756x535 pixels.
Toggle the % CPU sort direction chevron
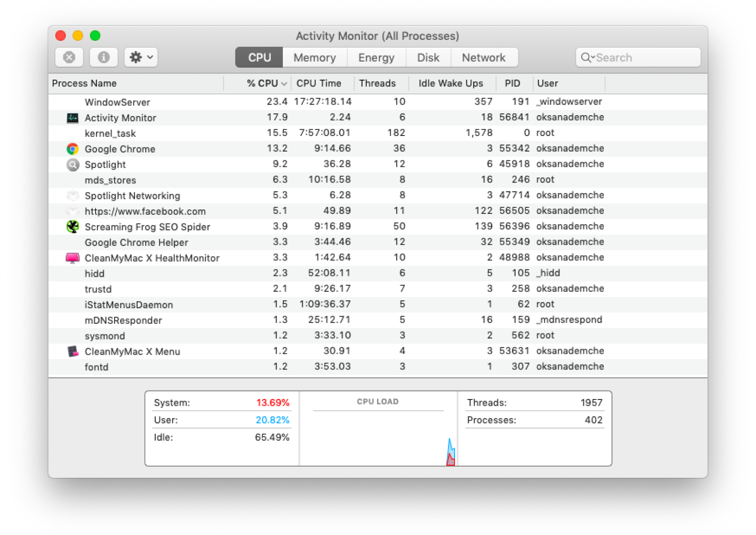283,83
